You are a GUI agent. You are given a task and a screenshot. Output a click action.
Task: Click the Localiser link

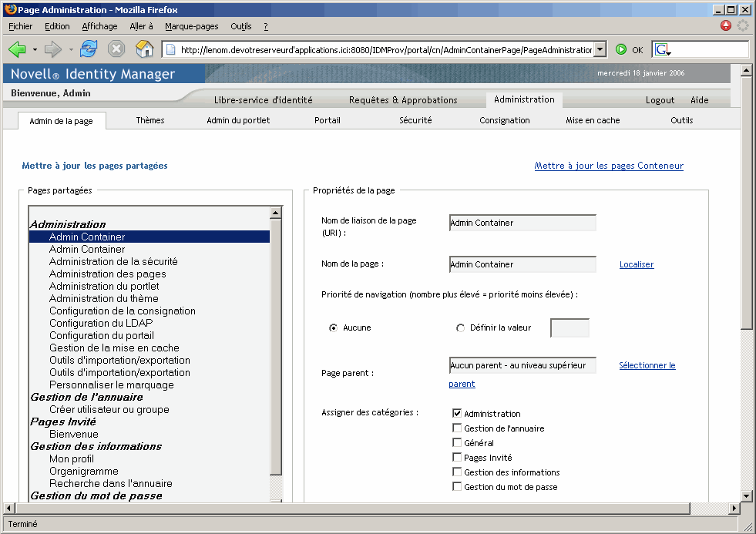point(636,264)
